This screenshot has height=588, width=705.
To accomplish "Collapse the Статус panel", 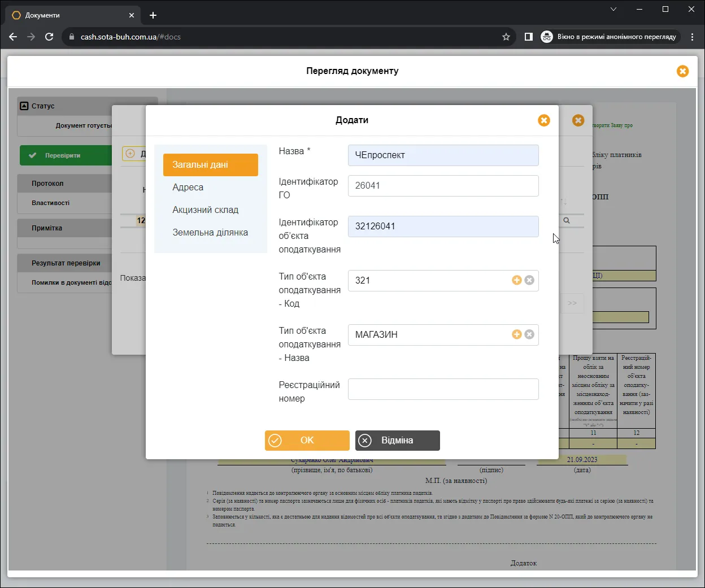I will click(24, 106).
